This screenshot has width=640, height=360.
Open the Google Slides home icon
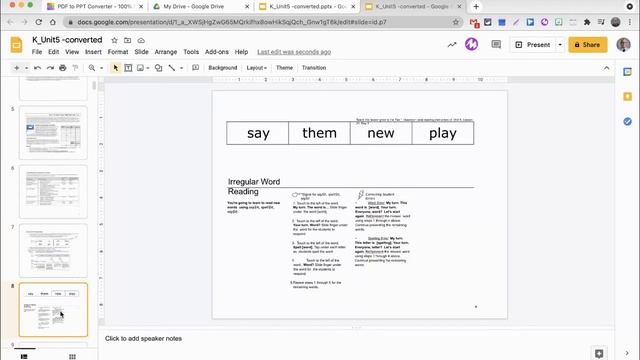click(16, 45)
